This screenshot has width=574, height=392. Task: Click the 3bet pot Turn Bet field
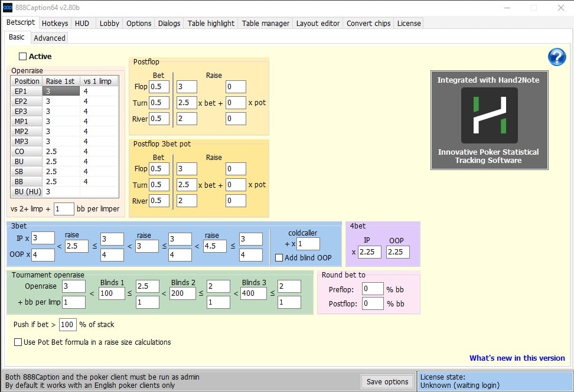tap(159, 185)
